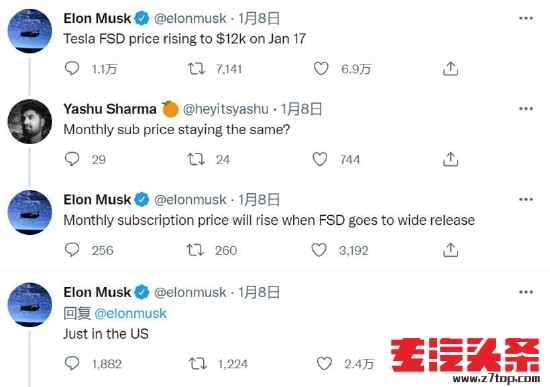
Task: Open more options on Yashu Sharma's tweet
Action: (x=526, y=109)
